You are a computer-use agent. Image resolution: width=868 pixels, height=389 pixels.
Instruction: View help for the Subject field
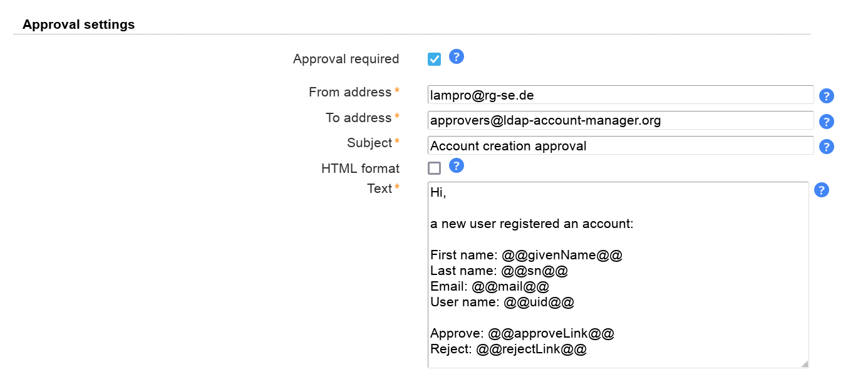(x=826, y=147)
